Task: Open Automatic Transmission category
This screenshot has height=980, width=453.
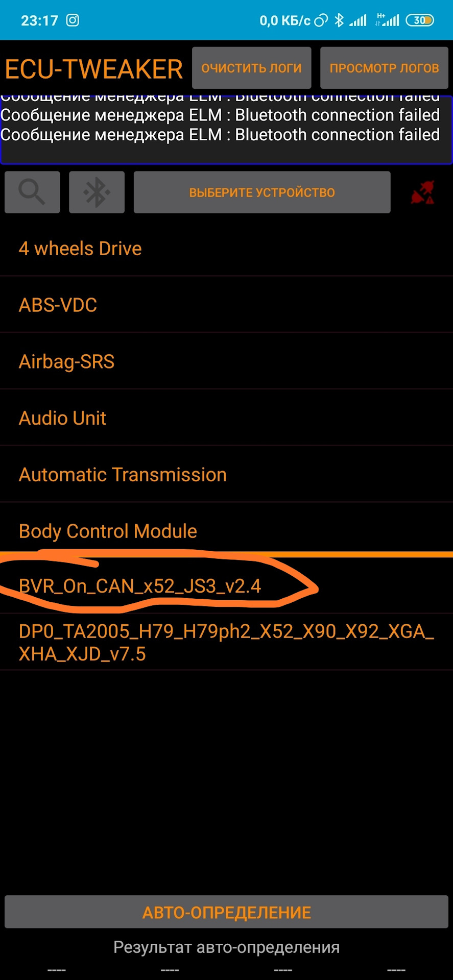Action: 123,475
